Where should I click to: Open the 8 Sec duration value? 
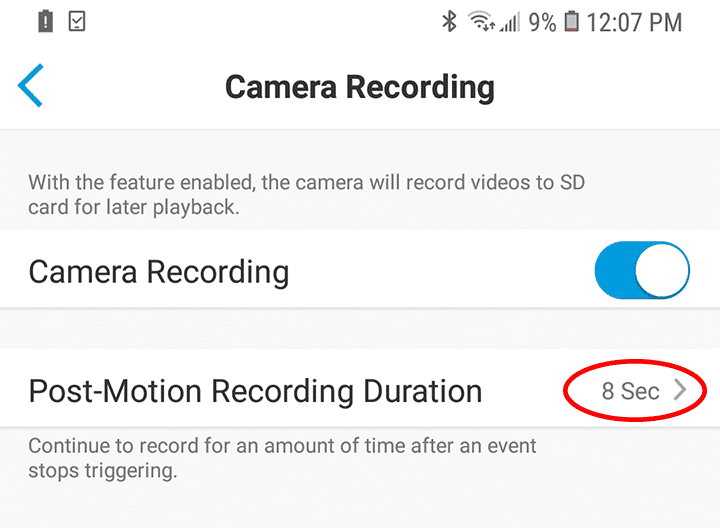(630, 391)
